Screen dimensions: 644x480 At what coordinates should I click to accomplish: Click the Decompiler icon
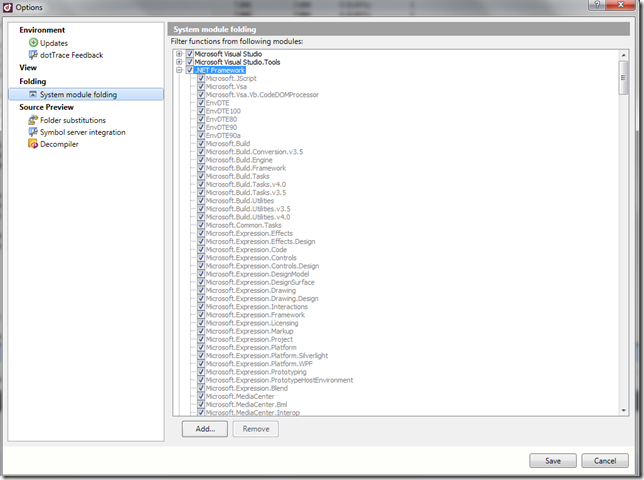[x=33, y=144]
